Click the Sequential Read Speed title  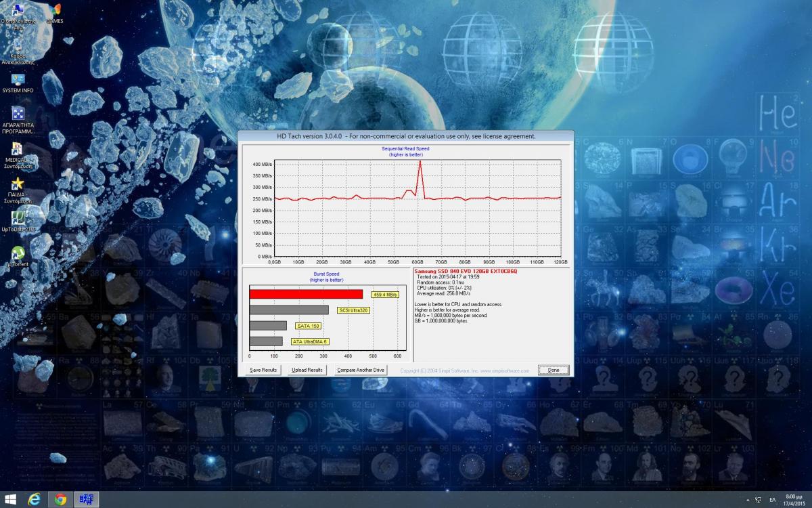405,148
